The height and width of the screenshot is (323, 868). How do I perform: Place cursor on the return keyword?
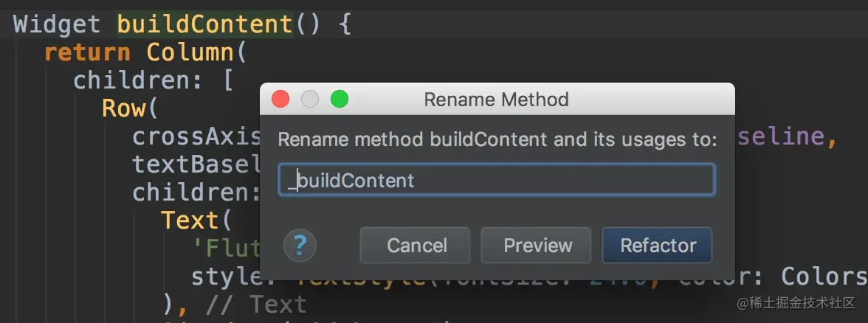coord(87,52)
